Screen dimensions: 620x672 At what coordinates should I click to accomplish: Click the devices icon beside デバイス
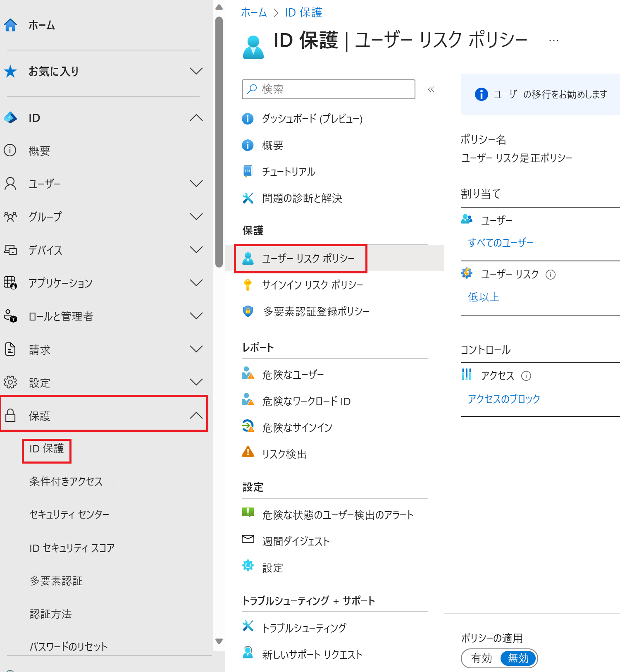pos(10,250)
